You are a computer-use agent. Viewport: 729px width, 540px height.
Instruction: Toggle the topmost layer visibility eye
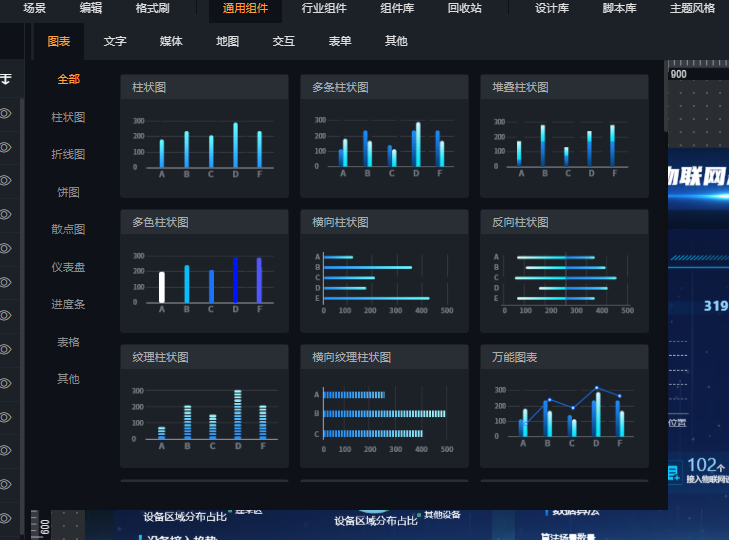(x=5, y=114)
